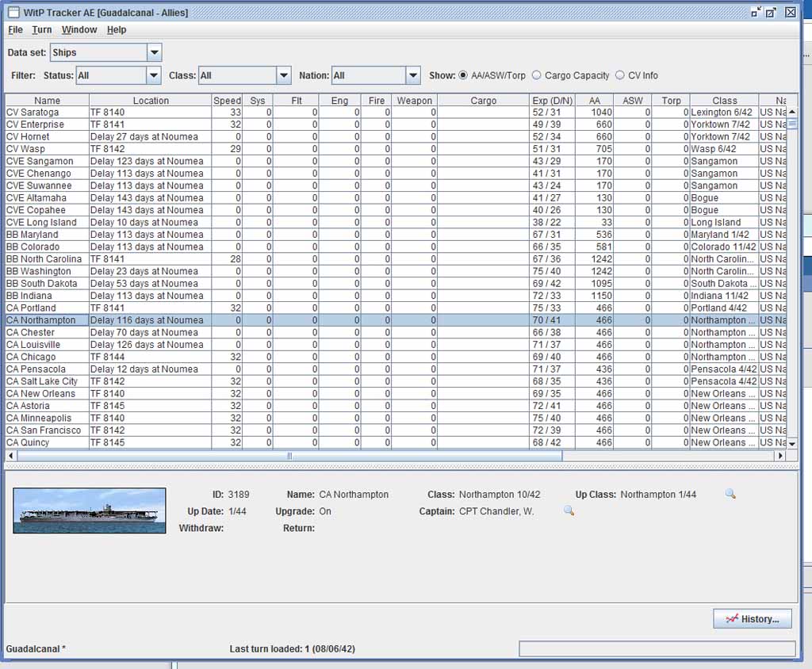Sort the table by the Name column header
The height and width of the screenshot is (669, 812).
[47, 101]
